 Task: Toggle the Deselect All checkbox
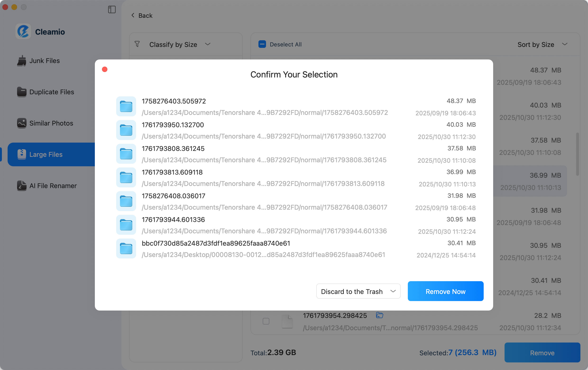coord(262,44)
